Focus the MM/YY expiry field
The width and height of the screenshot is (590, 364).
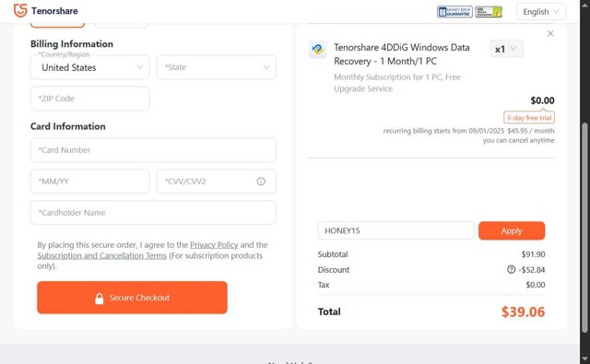point(90,182)
